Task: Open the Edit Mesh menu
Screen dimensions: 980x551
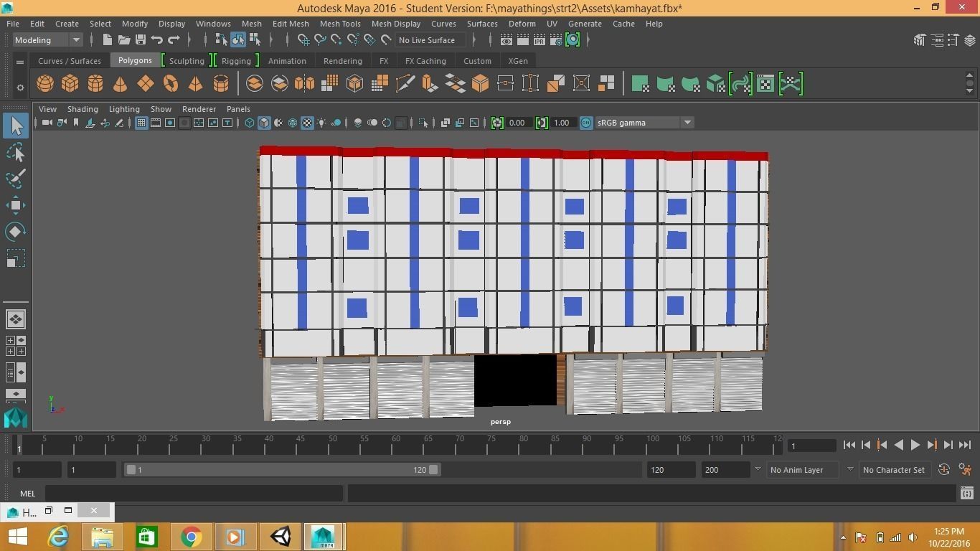Action: pyautogui.click(x=291, y=24)
